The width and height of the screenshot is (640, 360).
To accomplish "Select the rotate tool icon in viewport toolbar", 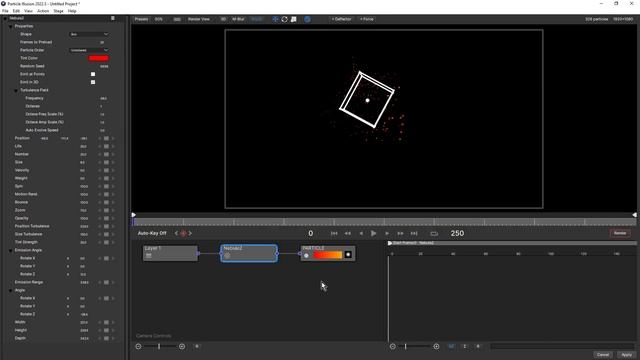I will point(284,19).
